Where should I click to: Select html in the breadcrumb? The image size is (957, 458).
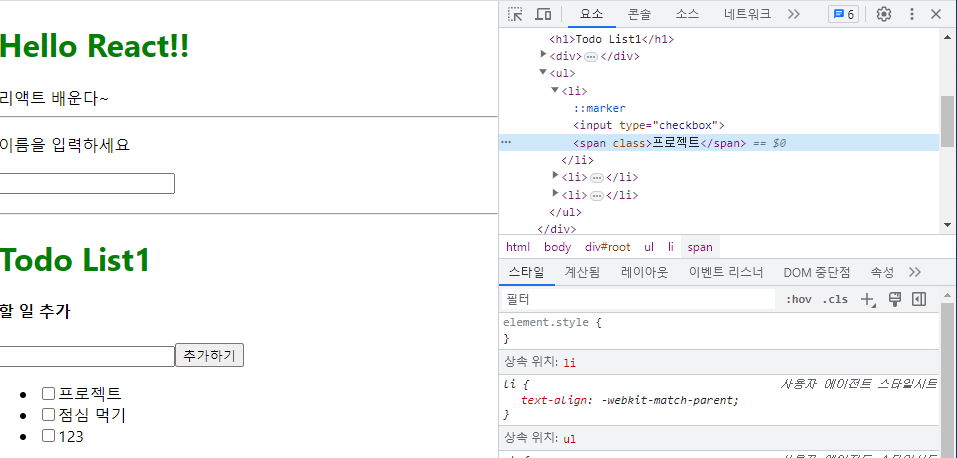pos(518,247)
